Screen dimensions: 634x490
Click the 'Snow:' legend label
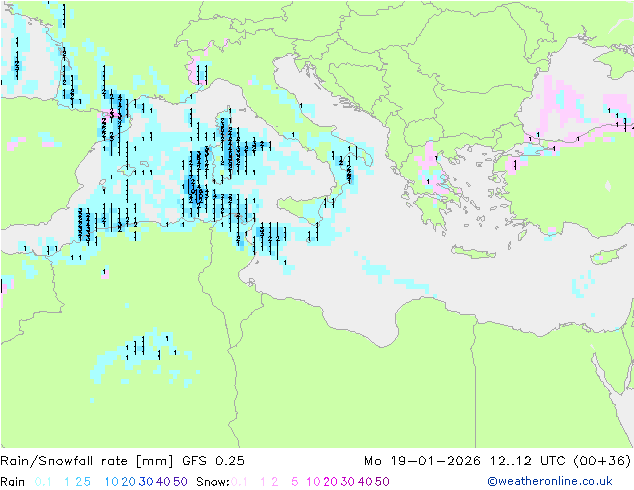213,482
